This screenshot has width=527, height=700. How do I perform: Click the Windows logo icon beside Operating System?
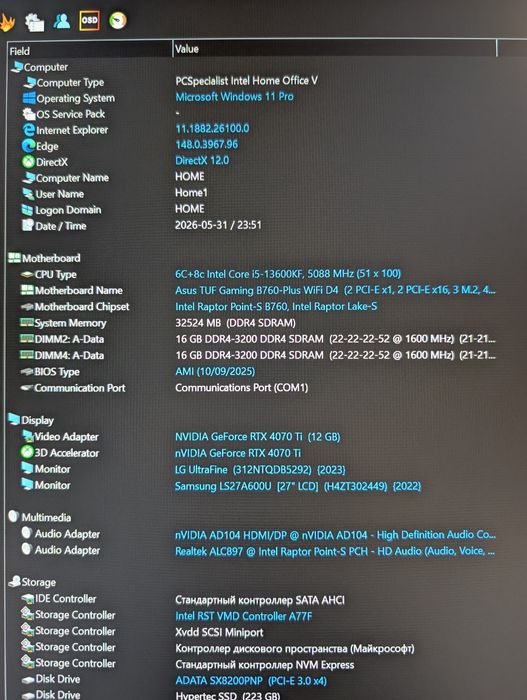tap(29, 98)
